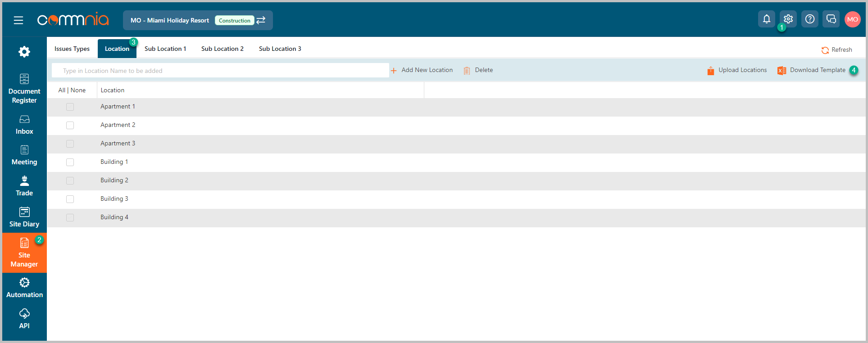Viewport: 868px width, 343px height.
Task: Open the settings gear in header
Action: [x=788, y=19]
